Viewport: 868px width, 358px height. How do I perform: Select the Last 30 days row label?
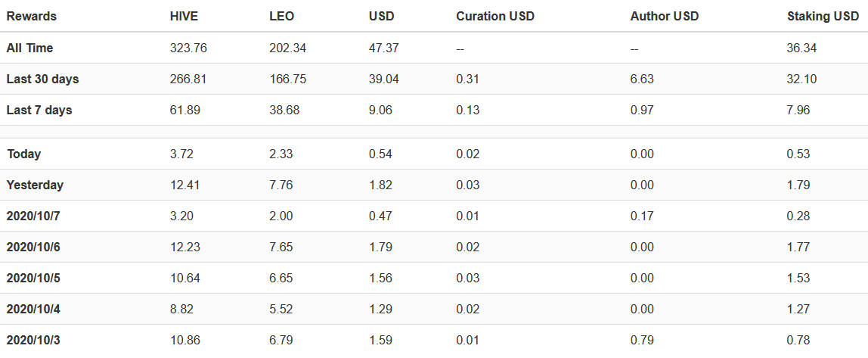pos(42,79)
